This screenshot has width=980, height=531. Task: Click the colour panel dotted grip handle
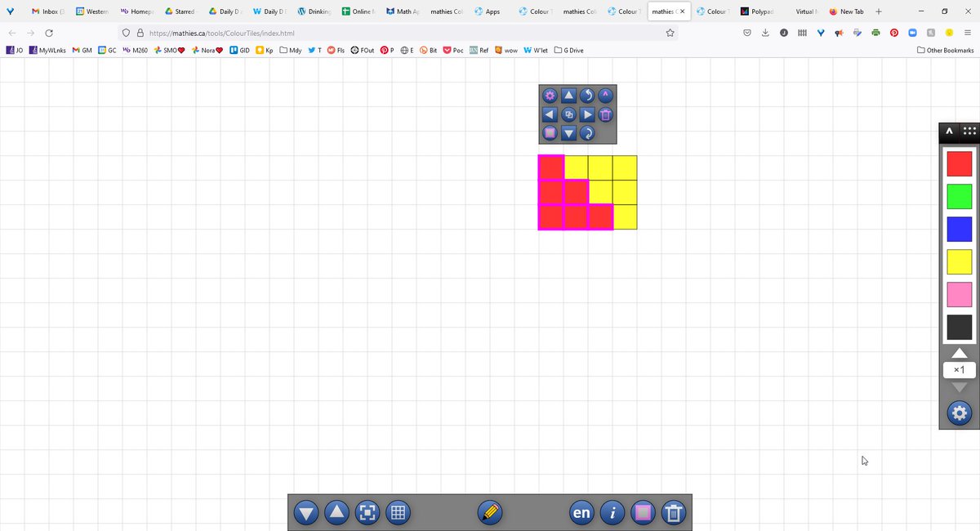(969, 131)
